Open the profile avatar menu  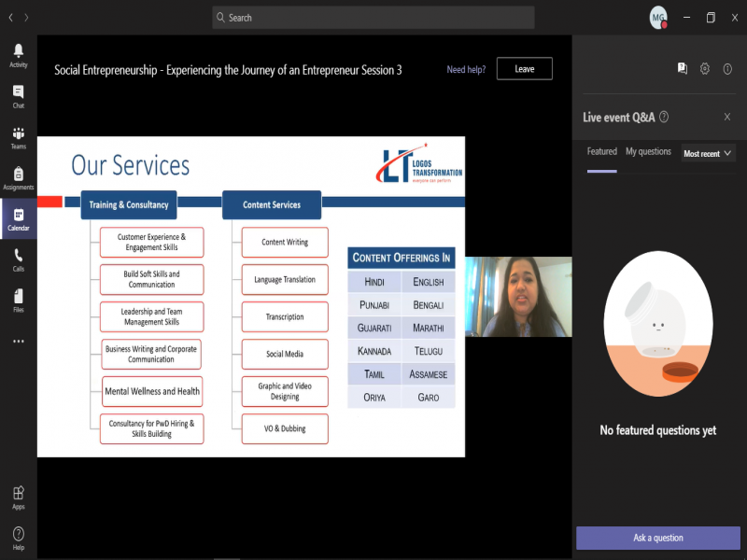pyautogui.click(x=658, y=18)
